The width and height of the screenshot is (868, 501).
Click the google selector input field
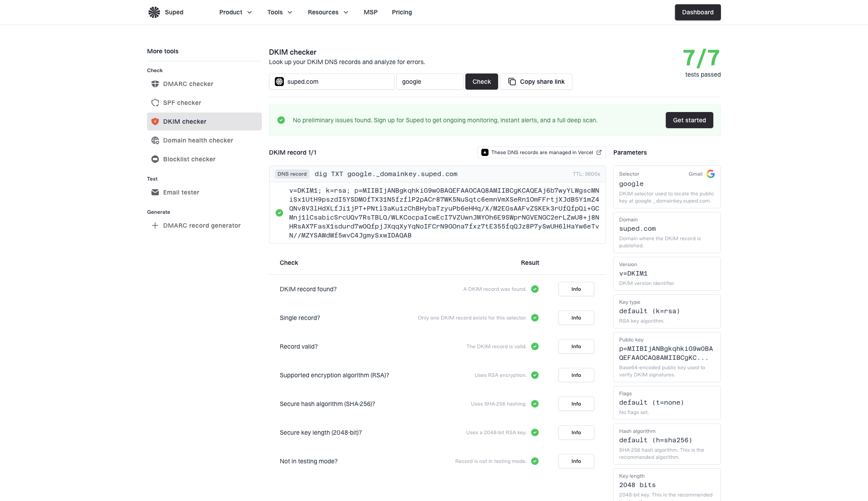point(430,82)
